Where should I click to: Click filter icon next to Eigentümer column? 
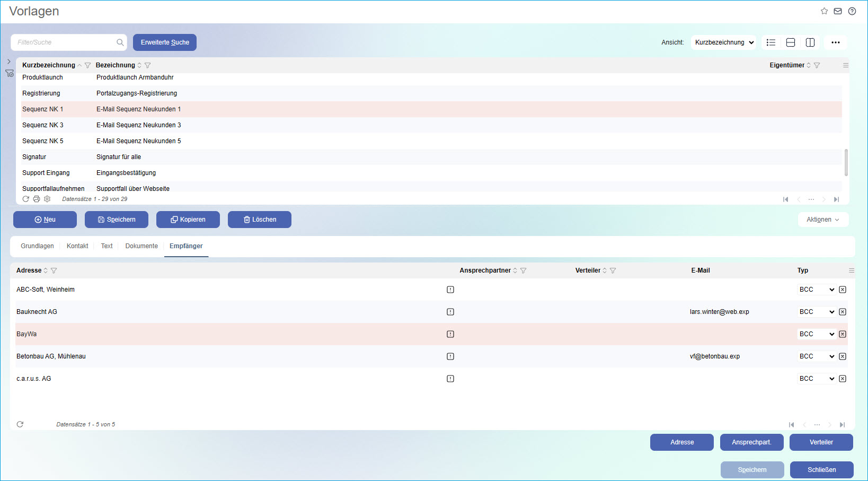click(x=817, y=65)
